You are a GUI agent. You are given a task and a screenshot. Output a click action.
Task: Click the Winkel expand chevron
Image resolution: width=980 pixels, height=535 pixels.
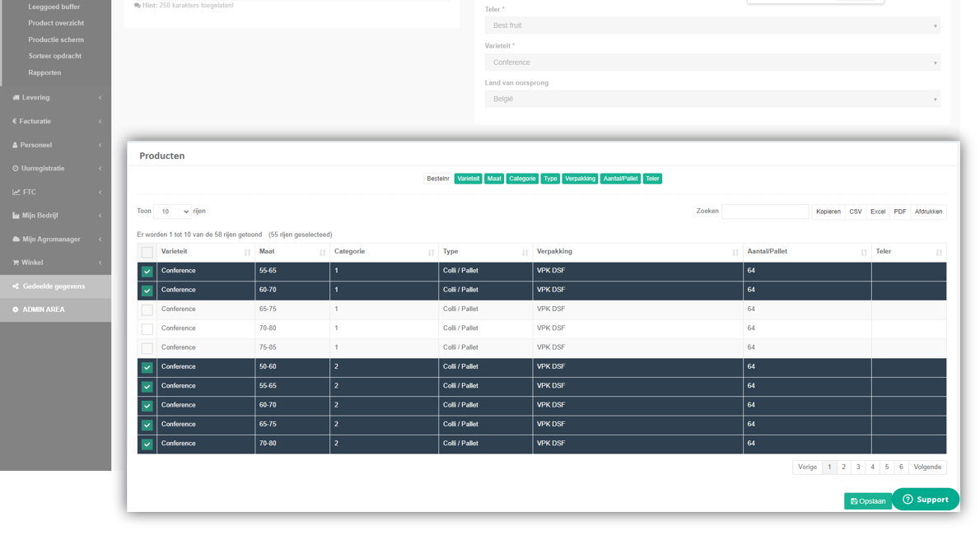click(x=100, y=263)
